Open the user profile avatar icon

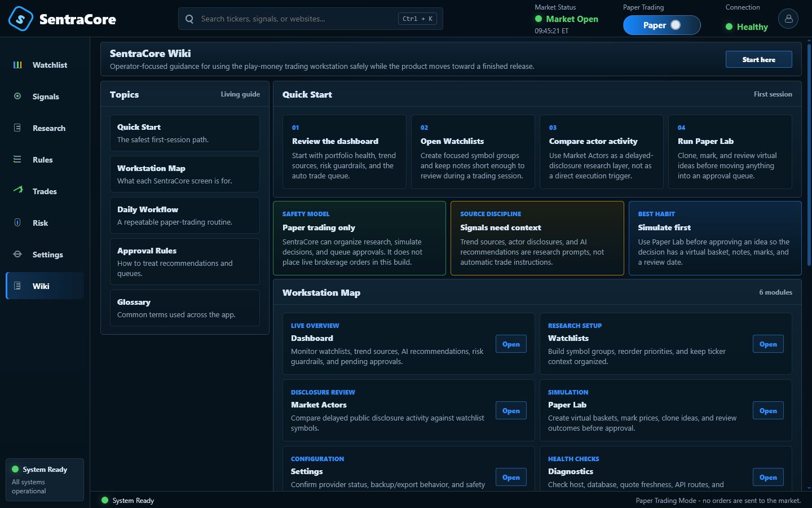pyautogui.click(x=788, y=19)
